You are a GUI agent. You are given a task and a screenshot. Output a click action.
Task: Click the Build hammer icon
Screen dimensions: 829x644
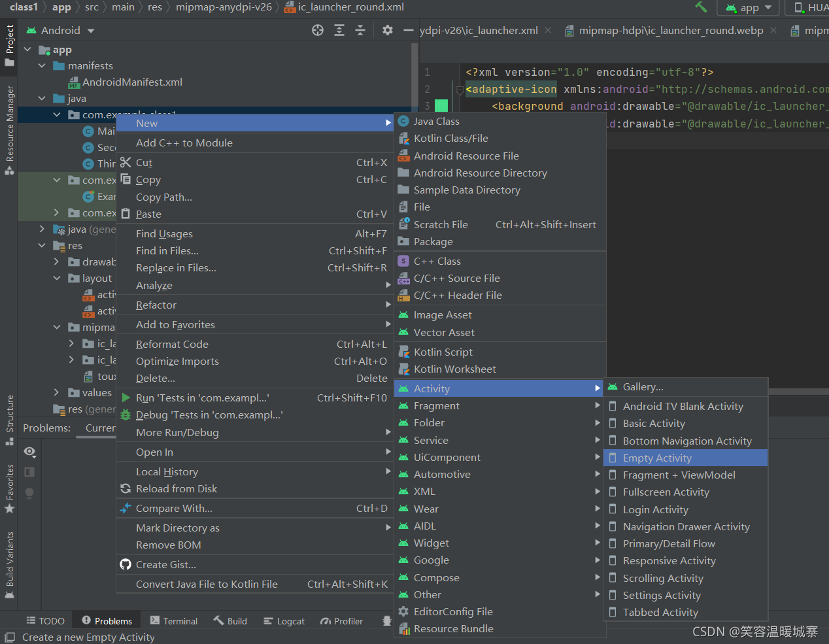[x=701, y=7]
